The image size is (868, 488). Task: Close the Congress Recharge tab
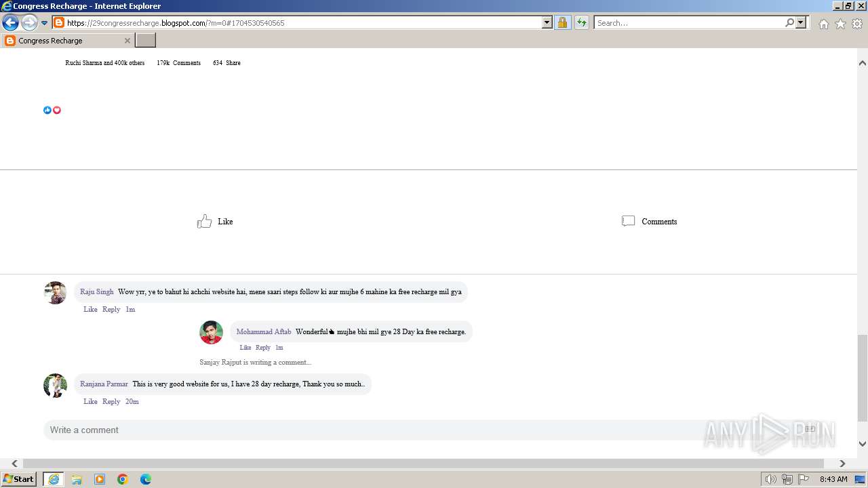[x=127, y=41]
